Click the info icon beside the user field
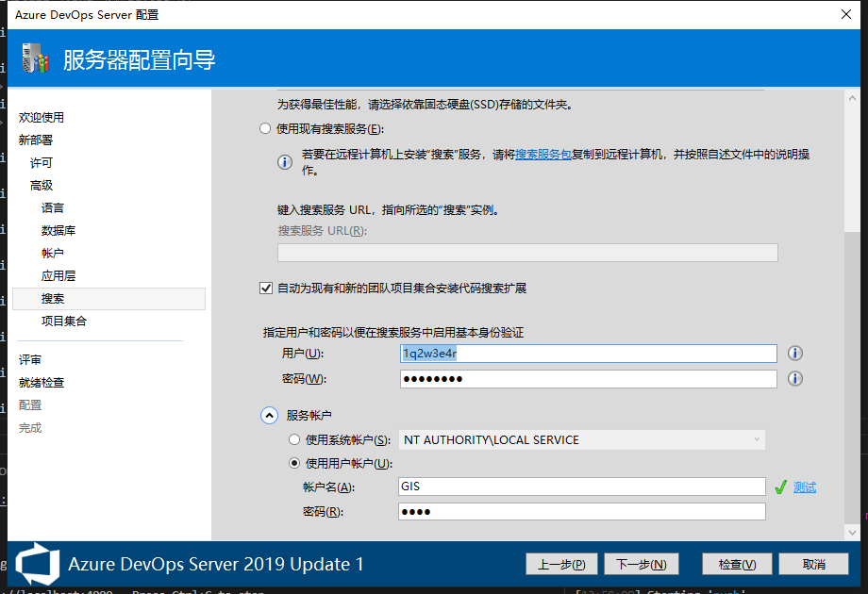The width and height of the screenshot is (868, 594). tap(794, 354)
